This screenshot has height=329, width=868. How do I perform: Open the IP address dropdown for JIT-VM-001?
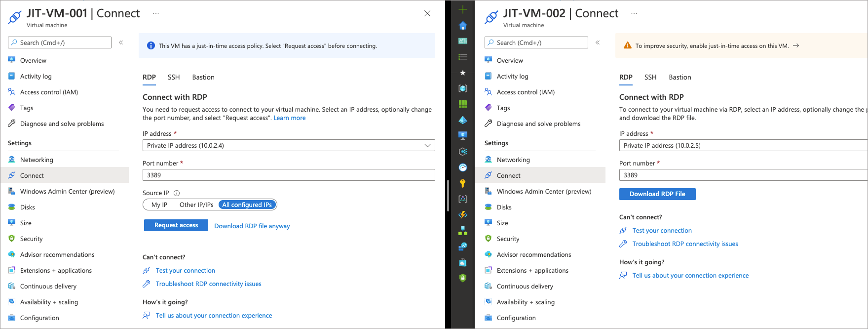tap(289, 145)
